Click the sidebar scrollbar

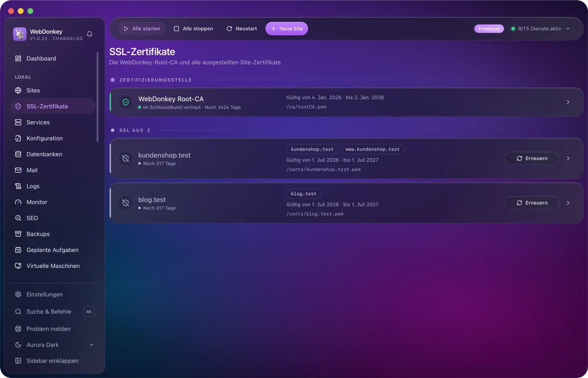click(97, 97)
